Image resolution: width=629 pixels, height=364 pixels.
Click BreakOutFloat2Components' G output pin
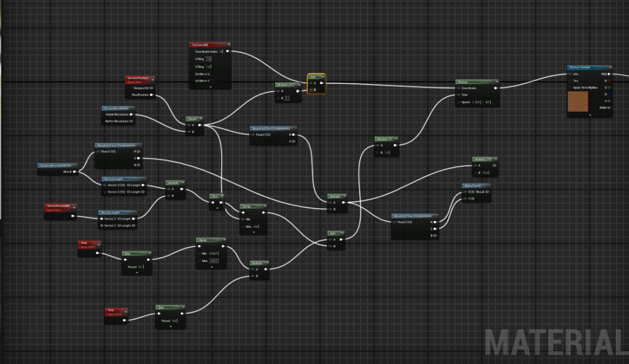click(x=294, y=142)
